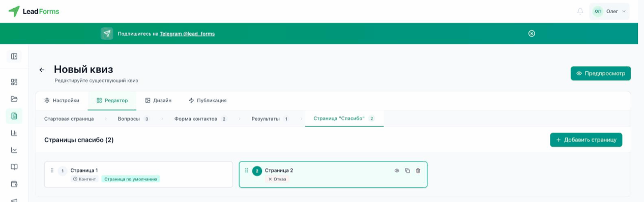This screenshot has width=644, height=202.
Task: Grab the drag handle of Страница 1
Action: pyautogui.click(x=52, y=170)
